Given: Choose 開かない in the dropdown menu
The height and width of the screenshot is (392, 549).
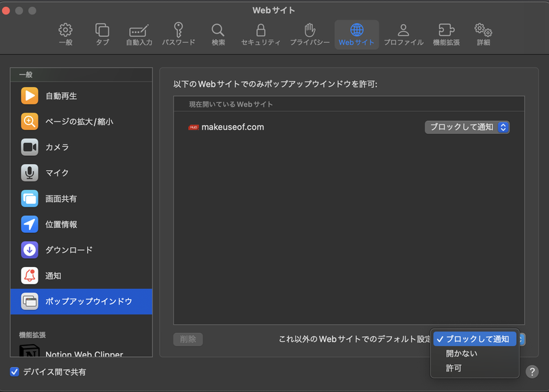Looking at the screenshot, I should [461, 354].
